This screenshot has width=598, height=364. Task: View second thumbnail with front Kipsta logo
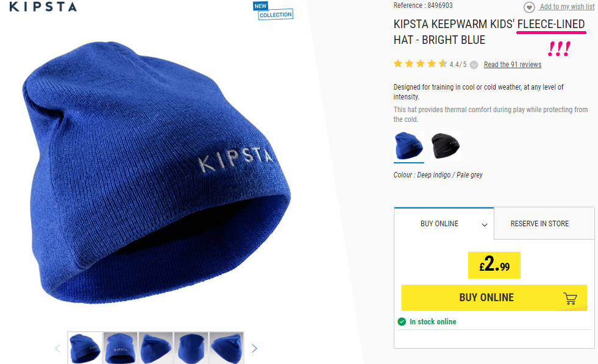pos(120,348)
